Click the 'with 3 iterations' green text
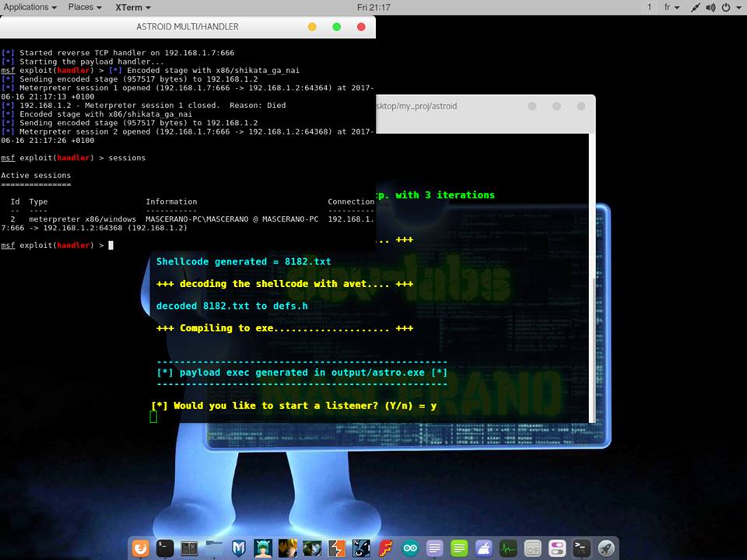This screenshot has height=560, width=747. click(445, 194)
